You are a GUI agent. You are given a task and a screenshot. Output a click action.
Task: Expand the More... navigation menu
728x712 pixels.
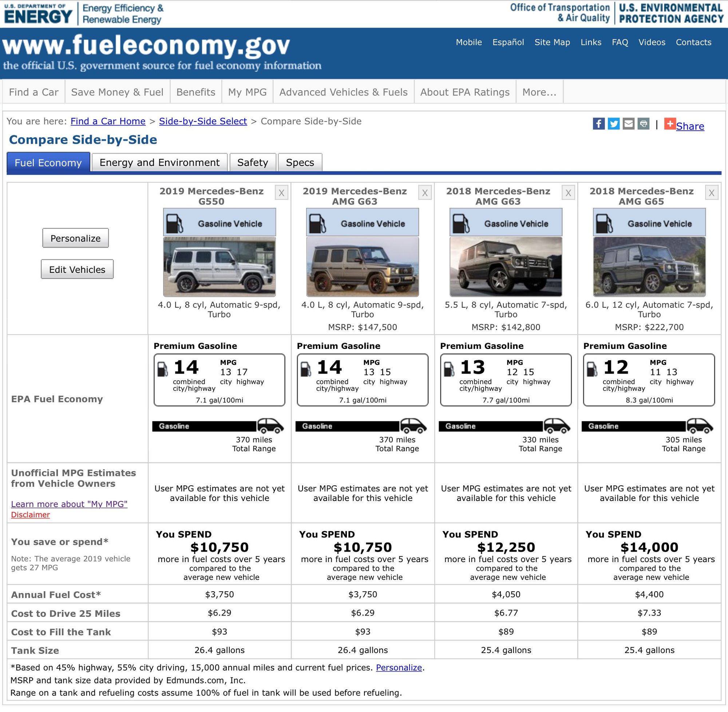point(539,92)
